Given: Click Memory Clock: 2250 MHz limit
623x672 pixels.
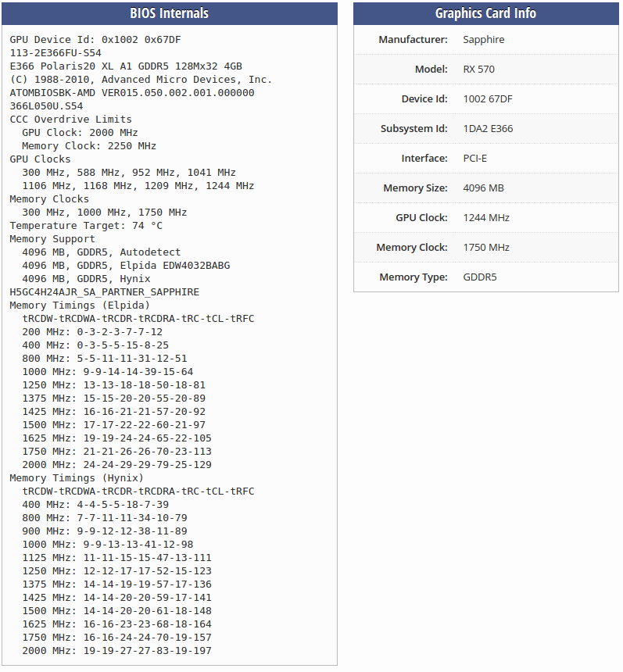Looking at the screenshot, I should [89, 145].
